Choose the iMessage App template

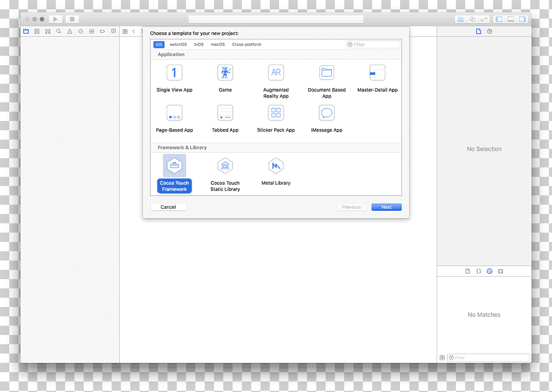tap(326, 118)
